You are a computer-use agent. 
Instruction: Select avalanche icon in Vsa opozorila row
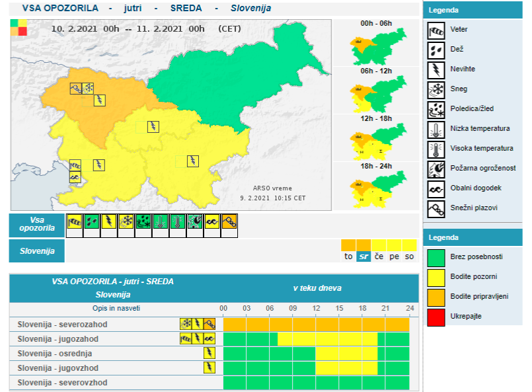pyautogui.click(x=229, y=223)
